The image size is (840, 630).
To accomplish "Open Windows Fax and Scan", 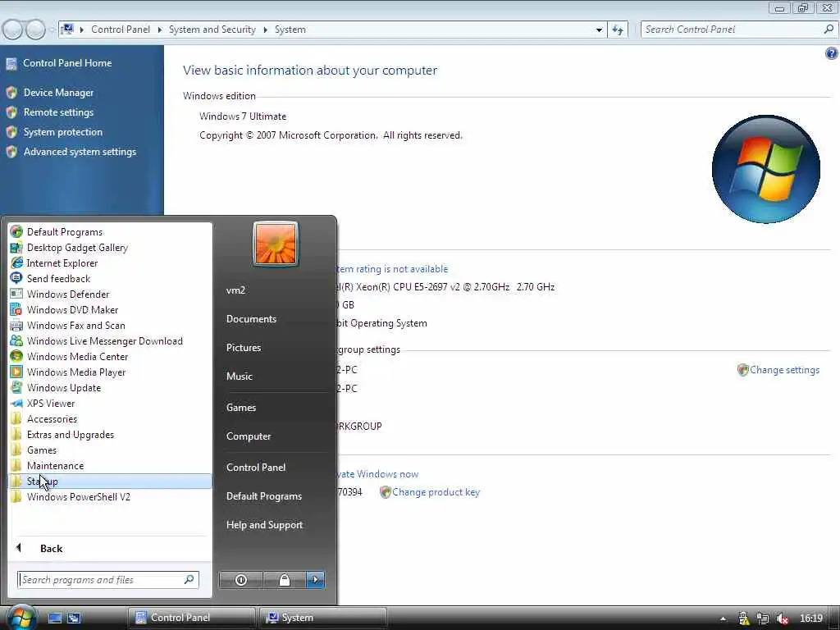I will click(75, 325).
